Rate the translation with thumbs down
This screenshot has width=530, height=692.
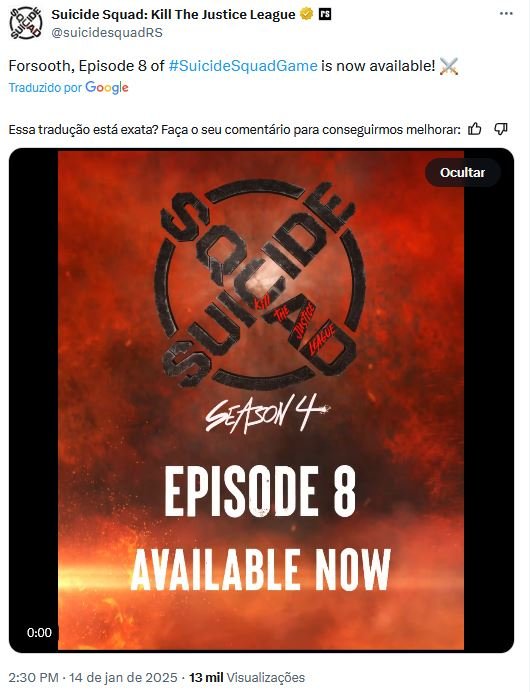(501, 129)
